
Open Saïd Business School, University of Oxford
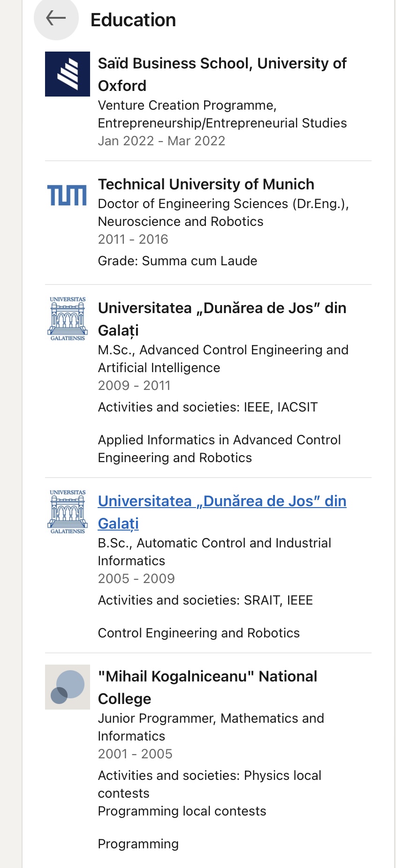(x=222, y=75)
